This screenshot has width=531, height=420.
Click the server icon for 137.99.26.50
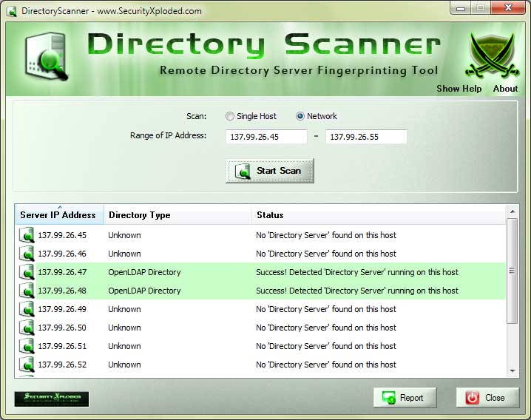27,328
